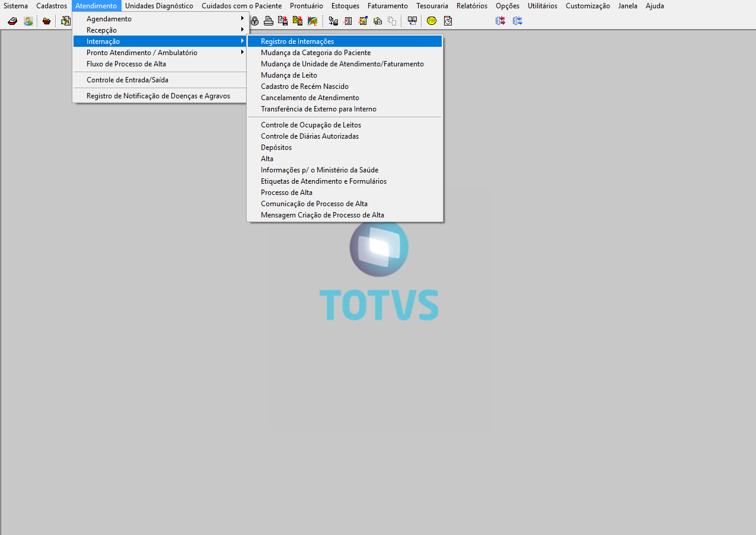The image size is (756, 535).
Task: Expand Pronto Atendimento / Ambulatório submenu
Action: coord(160,53)
